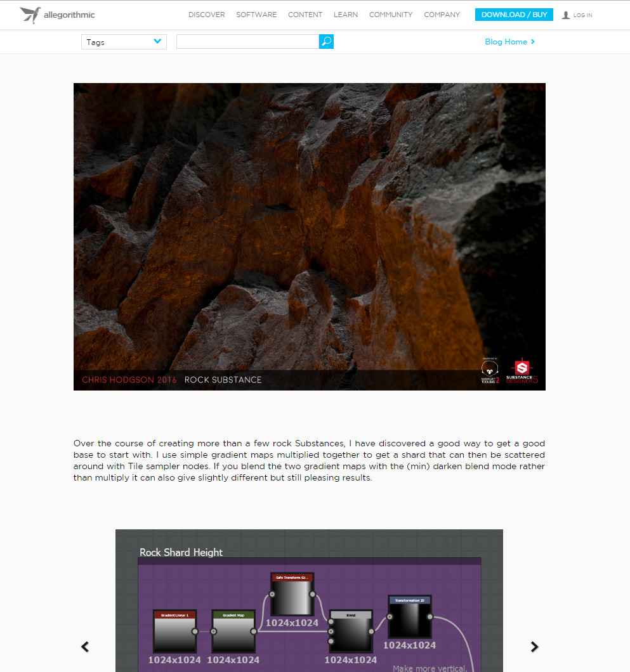The width and height of the screenshot is (630, 672).
Task: Click the Marmoset Toolbag logo on image
Action: (490, 371)
